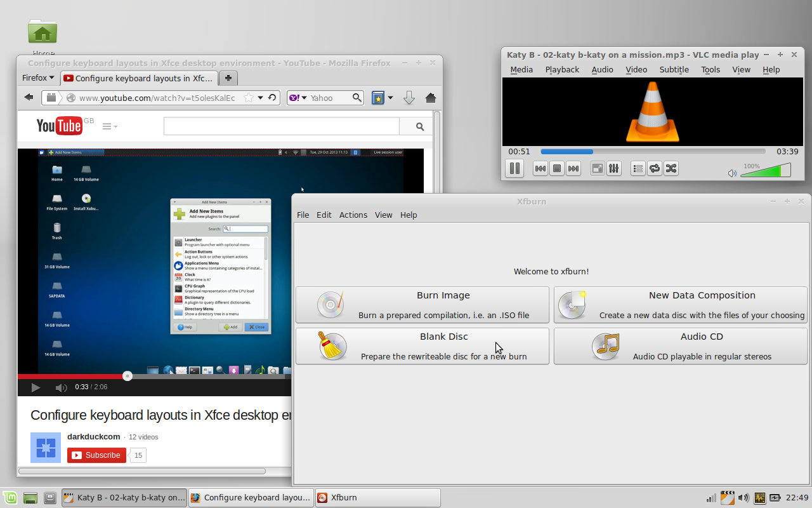Open Xfburn Actions menu
The image size is (812, 508).
tap(353, 215)
